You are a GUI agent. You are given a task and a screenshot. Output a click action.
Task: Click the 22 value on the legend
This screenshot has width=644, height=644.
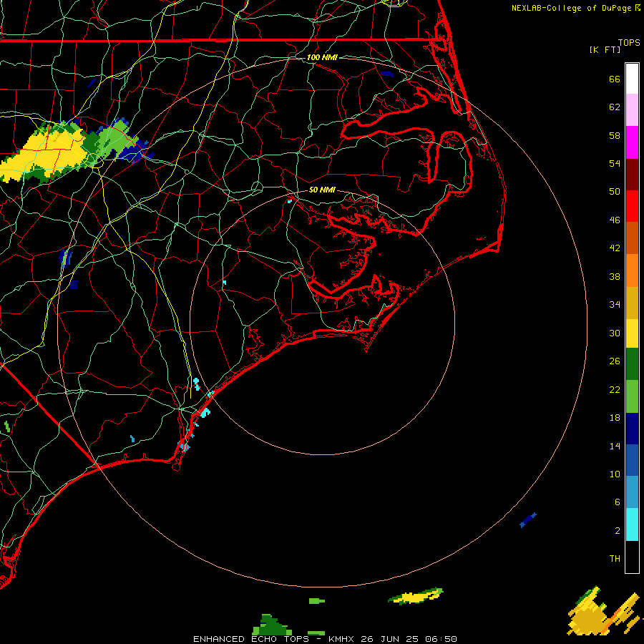(615, 389)
